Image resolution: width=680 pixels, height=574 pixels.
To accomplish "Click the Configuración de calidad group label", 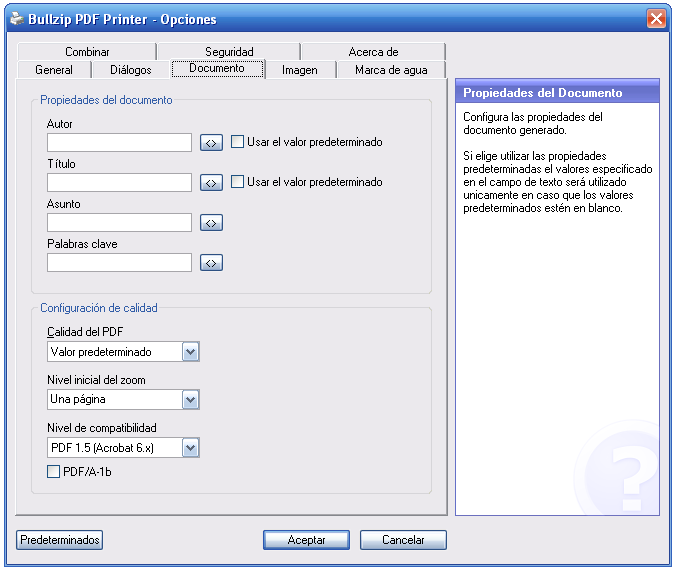I will point(98,308).
